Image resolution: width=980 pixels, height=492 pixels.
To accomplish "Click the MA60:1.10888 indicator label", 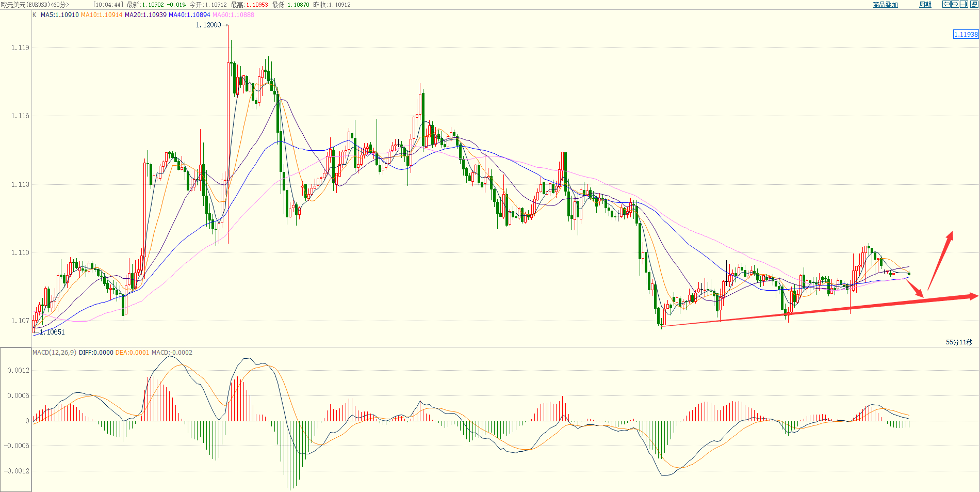I will (233, 15).
